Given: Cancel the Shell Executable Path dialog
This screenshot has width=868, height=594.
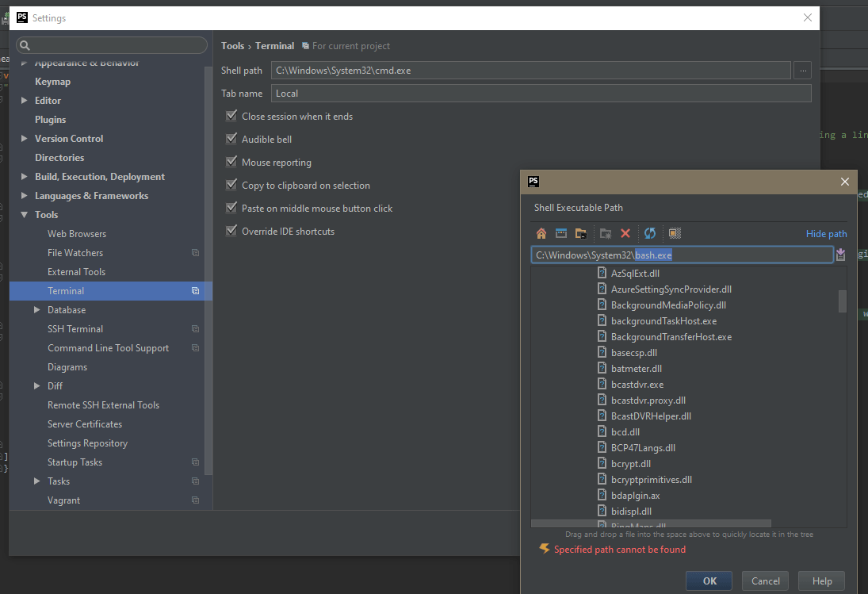Looking at the screenshot, I should point(766,581).
